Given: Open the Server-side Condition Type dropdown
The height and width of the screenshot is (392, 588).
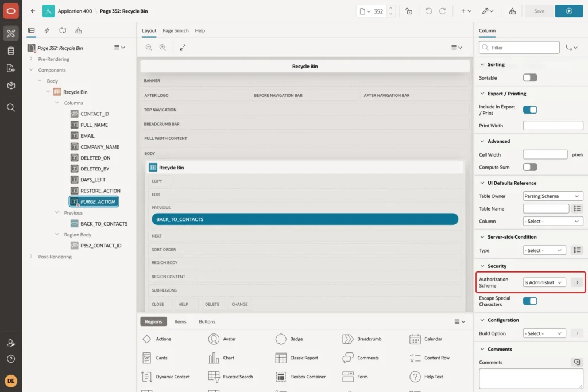Looking at the screenshot, I should click(544, 250).
